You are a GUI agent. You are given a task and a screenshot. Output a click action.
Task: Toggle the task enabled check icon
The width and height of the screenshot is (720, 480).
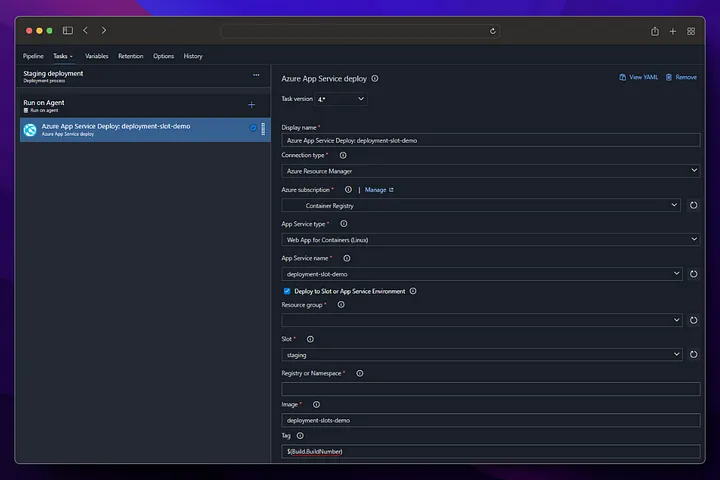pyautogui.click(x=253, y=128)
